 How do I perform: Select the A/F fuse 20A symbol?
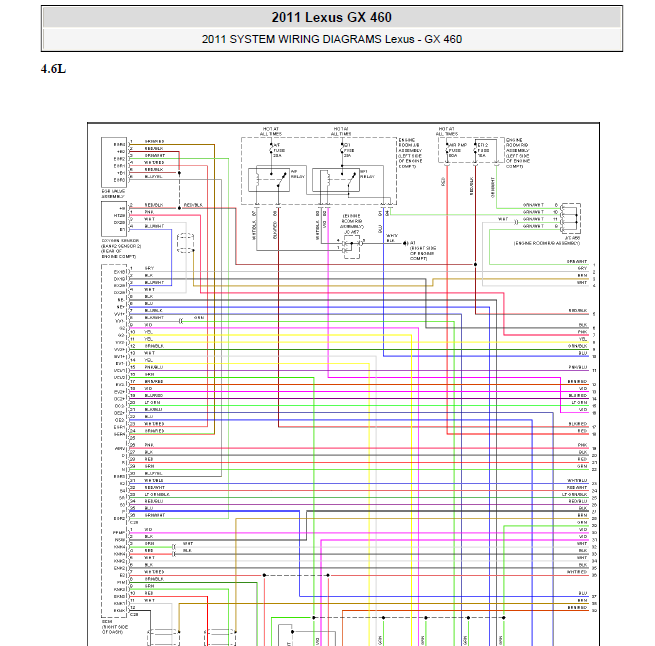pos(271,150)
